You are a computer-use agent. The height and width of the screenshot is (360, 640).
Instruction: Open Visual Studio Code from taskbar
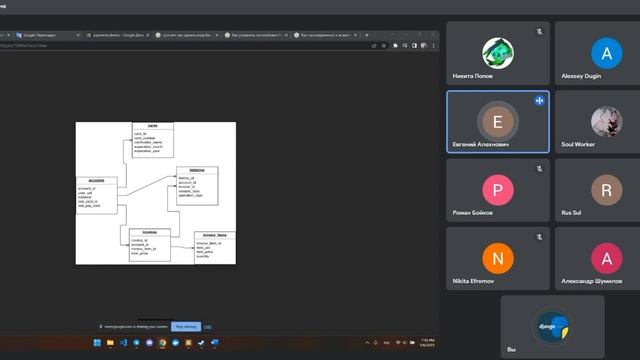point(123,342)
